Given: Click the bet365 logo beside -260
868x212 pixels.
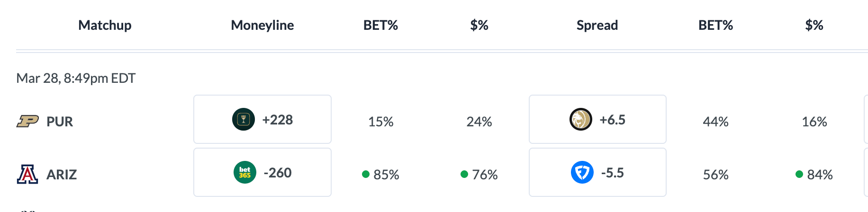Looking at the screenshot, I should [x=245, y=172].
